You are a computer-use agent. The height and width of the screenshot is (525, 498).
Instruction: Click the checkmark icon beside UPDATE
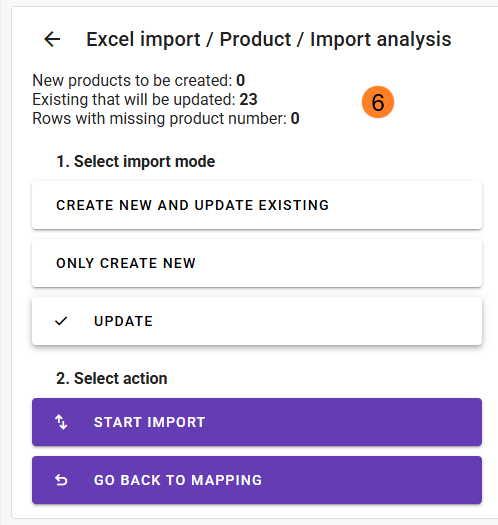coord(61,321)
